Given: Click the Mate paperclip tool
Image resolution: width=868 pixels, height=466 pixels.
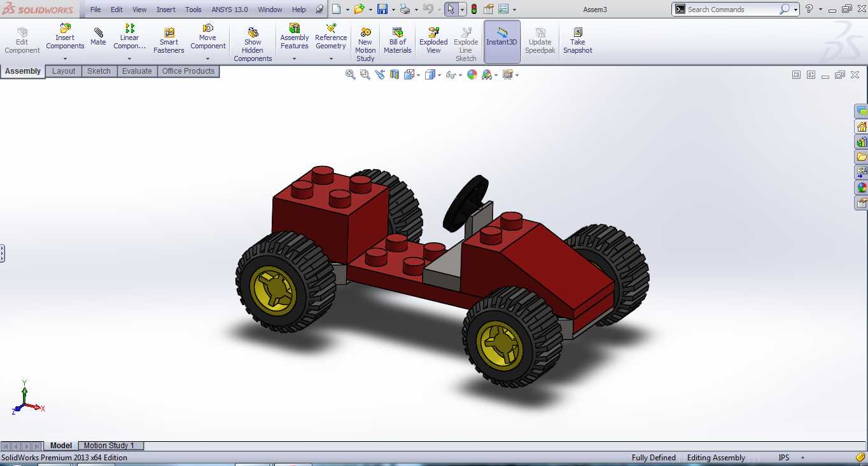Looking at the screenshot, I should click(x=98, y=37).
